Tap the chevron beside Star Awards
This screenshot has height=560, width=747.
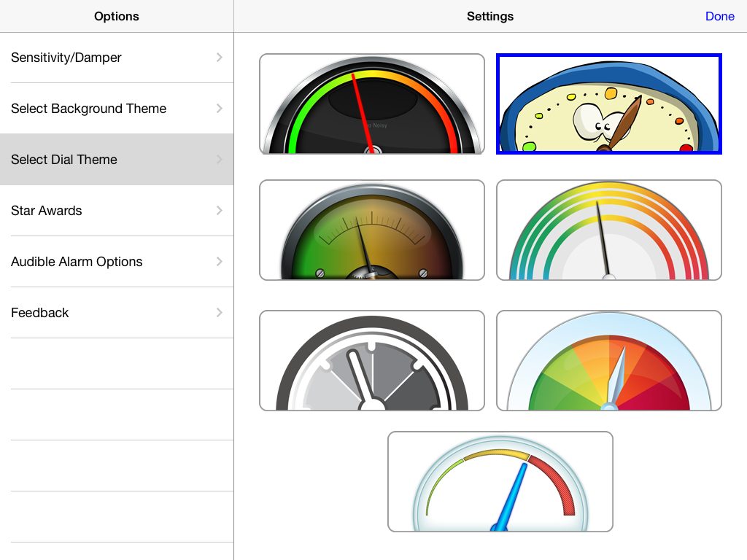219,211
